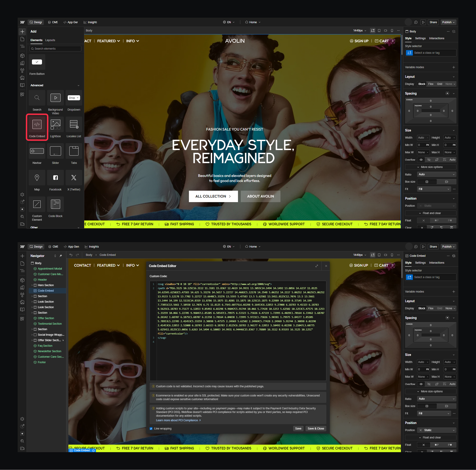Set display to Flex in Body panel
The width and height of the screenshot is (476, 470).
(x=431, y=84)
